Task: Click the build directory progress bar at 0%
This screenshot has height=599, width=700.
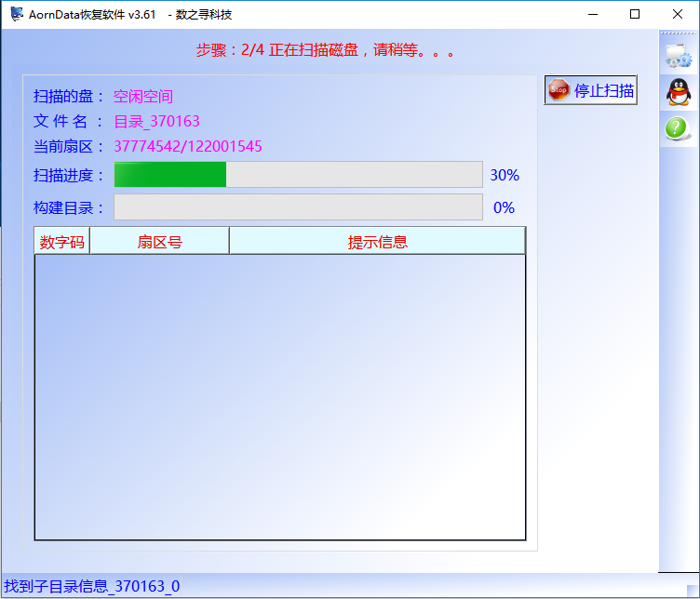Action: (x=298, y=206)
